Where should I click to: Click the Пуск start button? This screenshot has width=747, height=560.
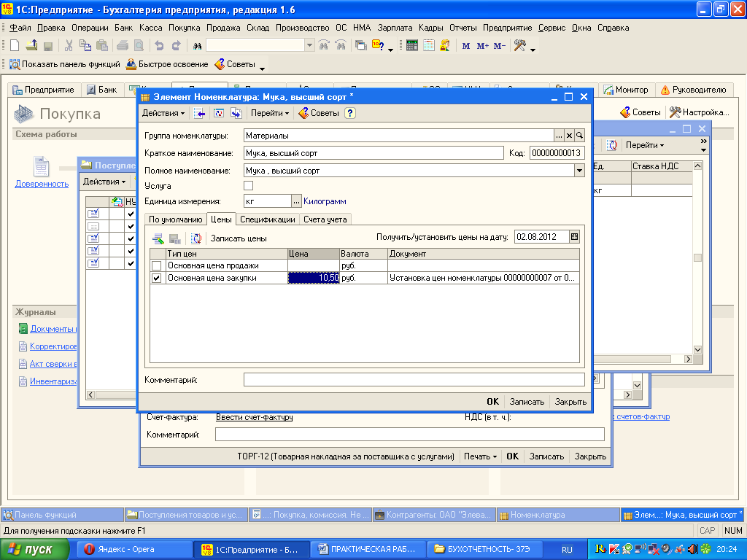tap(34, 549)
